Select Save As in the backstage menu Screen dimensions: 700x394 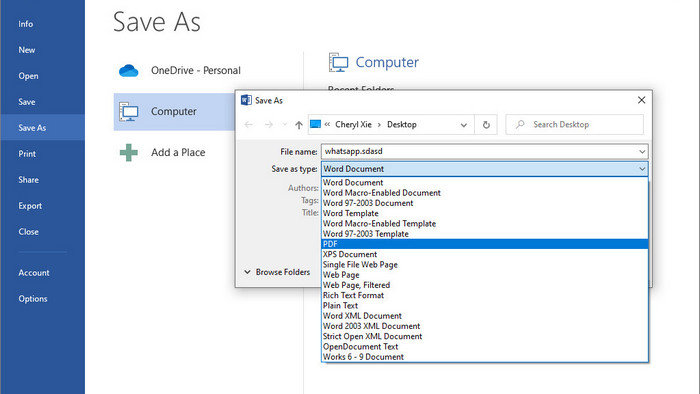(x=32, y=128)
